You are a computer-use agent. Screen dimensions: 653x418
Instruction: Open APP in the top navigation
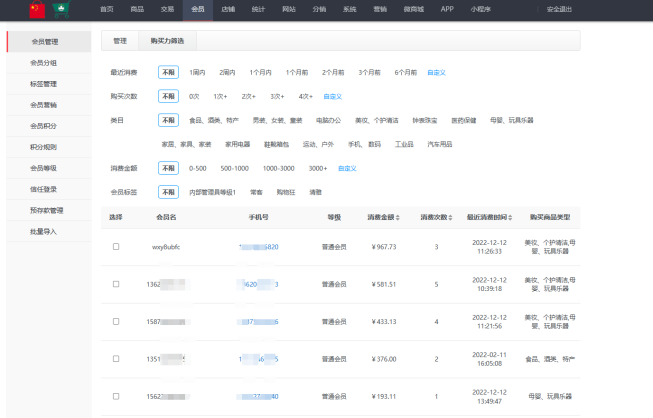tap(447, 9)
